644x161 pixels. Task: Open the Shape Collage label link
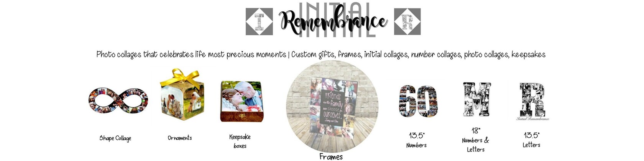pos(115,138)
